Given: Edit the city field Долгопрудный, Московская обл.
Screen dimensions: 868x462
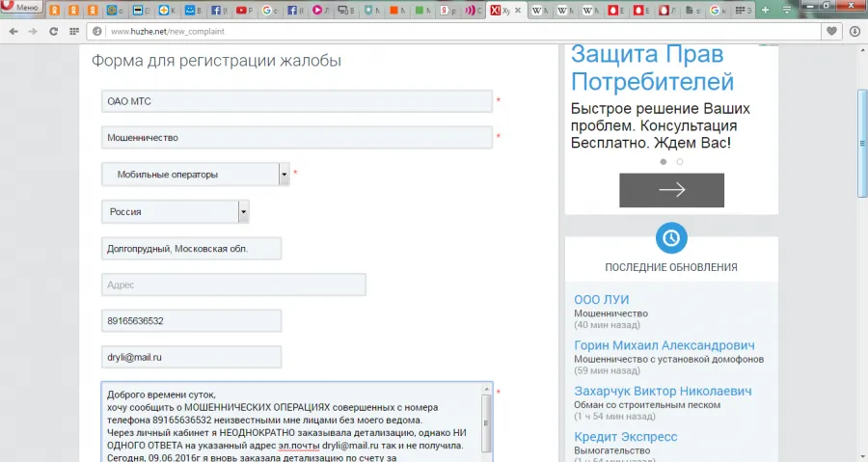Looking at the screenshot, I should (191, 249).
